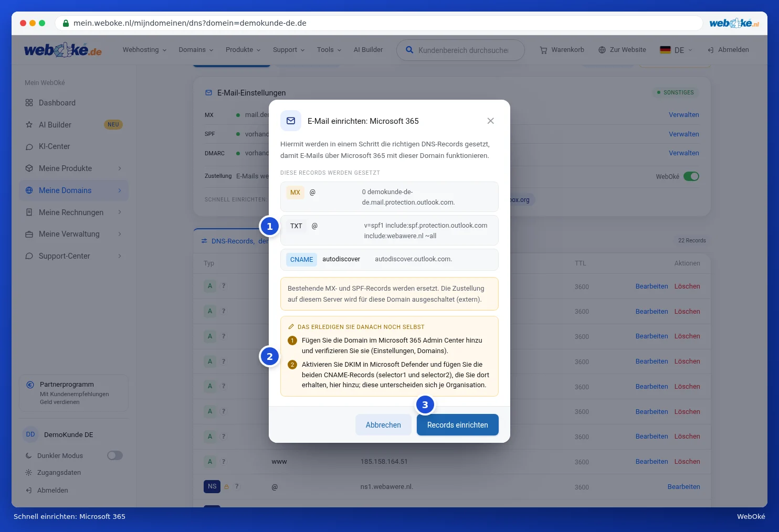Click the envelope icon in the dialog header
This screenshot has width=779, height=532.
[x=291, y=121]
